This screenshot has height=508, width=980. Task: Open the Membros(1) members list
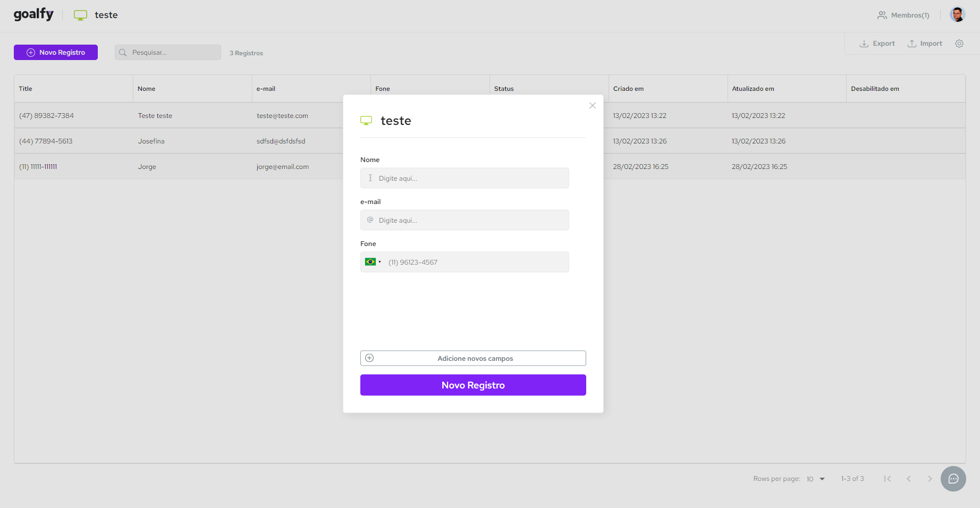[903, 15]
